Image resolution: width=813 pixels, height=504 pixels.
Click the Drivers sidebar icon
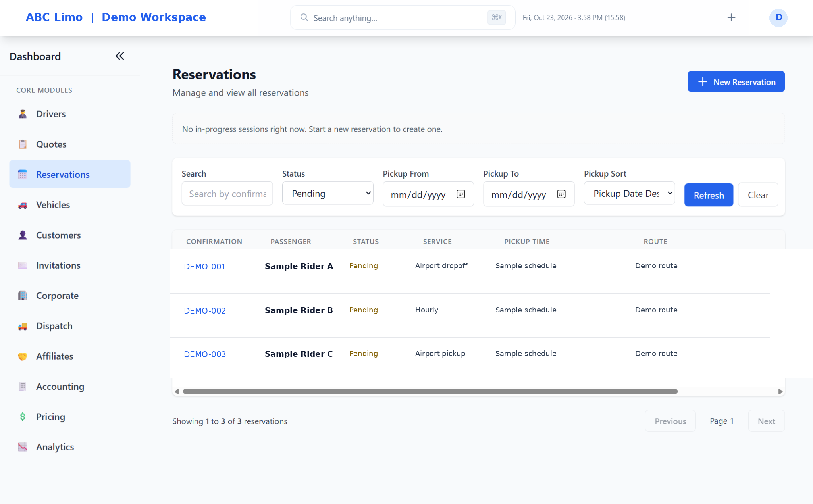[23, 114]
